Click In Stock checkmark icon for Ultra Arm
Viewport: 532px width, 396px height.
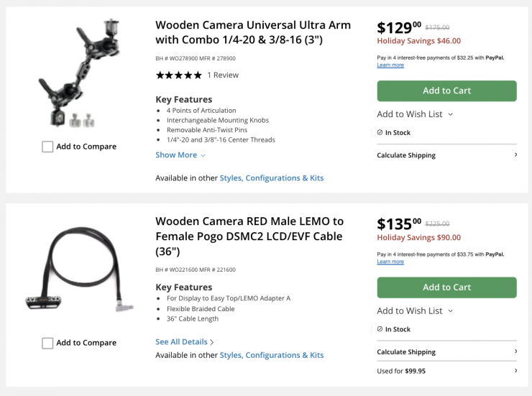pos(380,133)
